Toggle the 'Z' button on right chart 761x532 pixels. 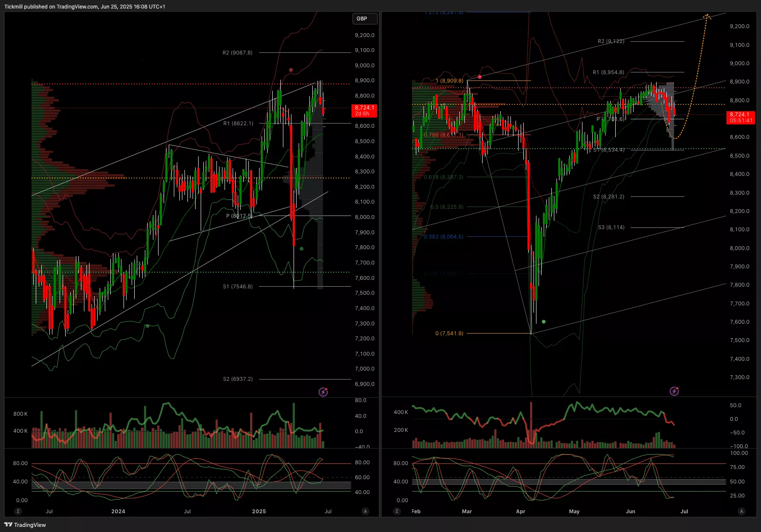point(397,511)
